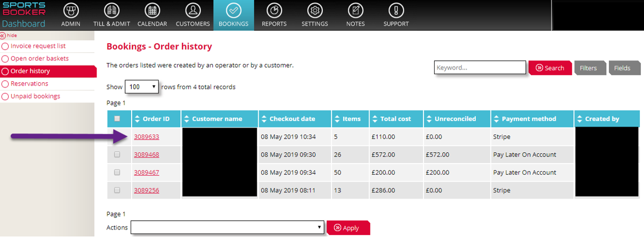Viewport: 644px width, 238px height.
Task: Click Stripe in order 3089633 row
Action: pos(502,137)
